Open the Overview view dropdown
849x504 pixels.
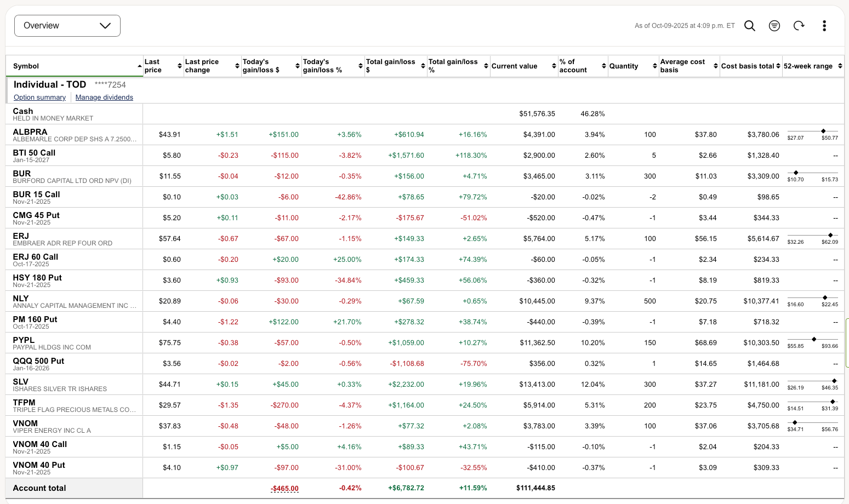click(67, 26)
